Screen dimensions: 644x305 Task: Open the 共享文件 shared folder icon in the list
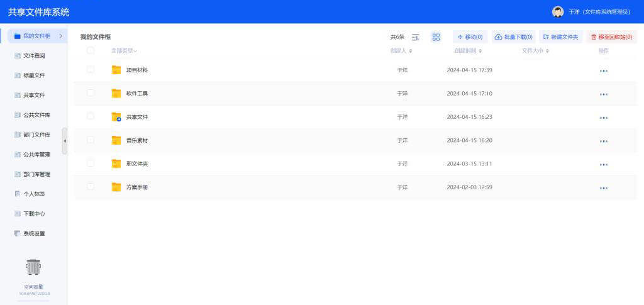click(116, 117)
